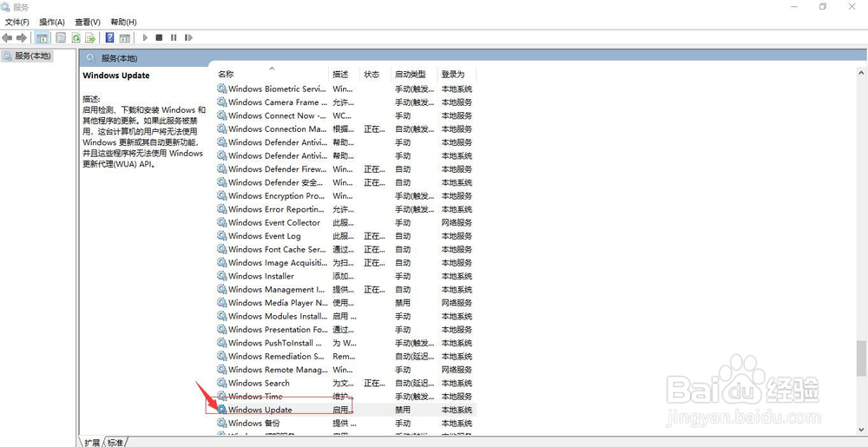Click 服务(本地) header above the list
The width and height of the screenshot is (868, 447).
(119, 58)
